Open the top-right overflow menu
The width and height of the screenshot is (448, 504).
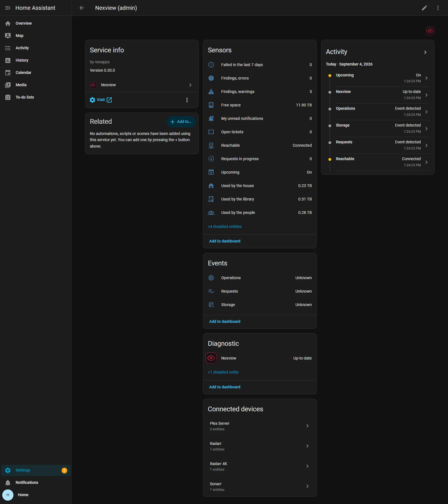click(438, 8)
